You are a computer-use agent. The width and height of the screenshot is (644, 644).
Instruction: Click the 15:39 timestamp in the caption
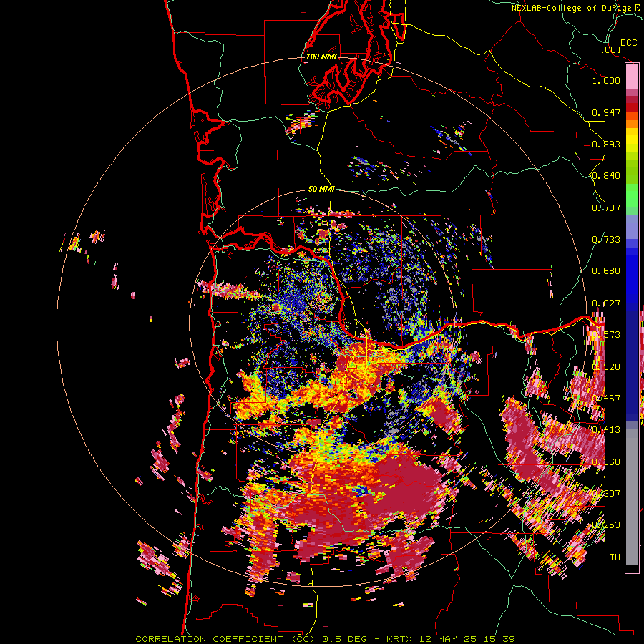(499, 639)
